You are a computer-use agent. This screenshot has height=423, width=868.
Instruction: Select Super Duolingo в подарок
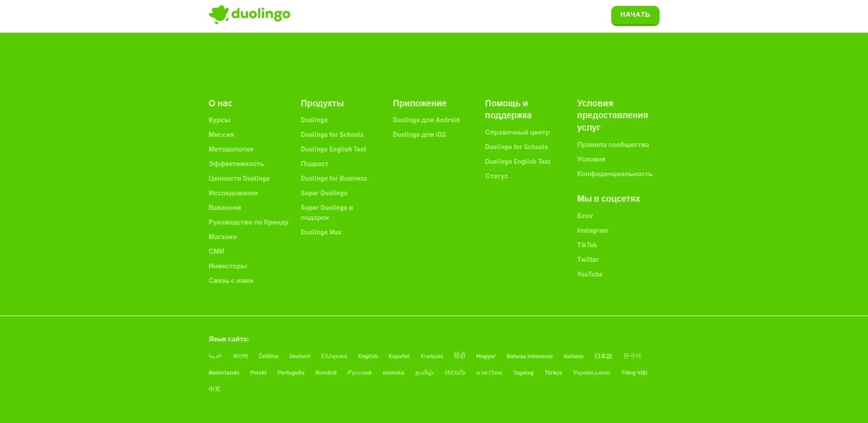click(x=327, y=213)
